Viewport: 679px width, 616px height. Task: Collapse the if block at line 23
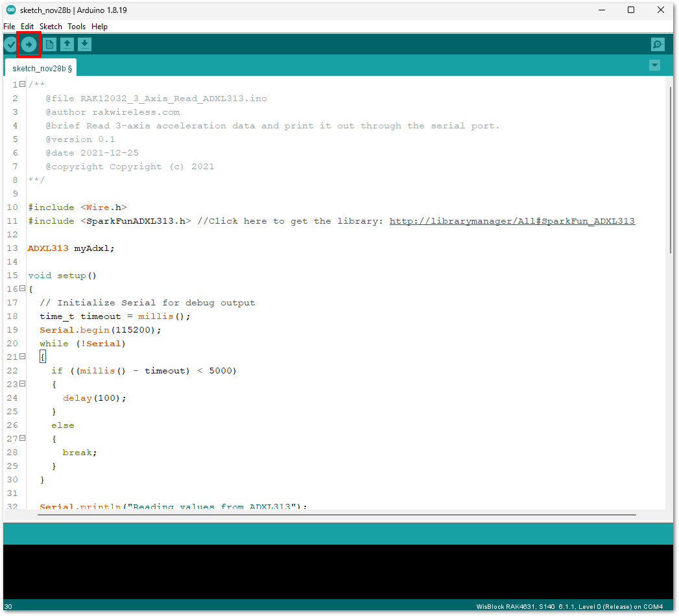[23, 383]
